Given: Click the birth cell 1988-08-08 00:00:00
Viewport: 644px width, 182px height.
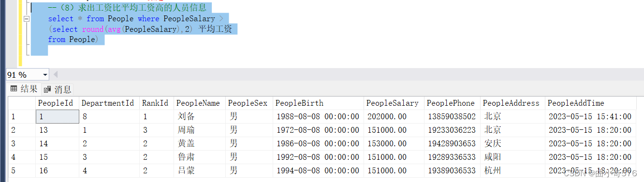Looking at the screenshot, I should pos(319,116).
